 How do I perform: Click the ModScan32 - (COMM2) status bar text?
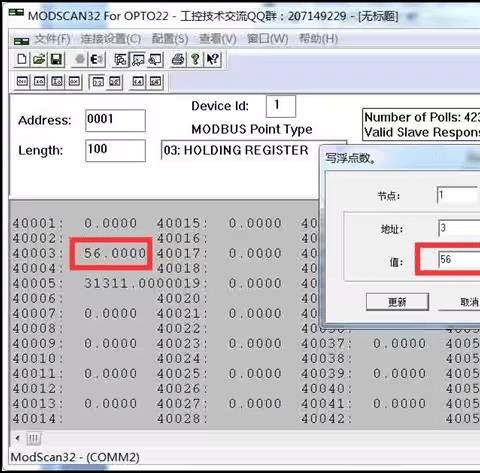[75, 457]
